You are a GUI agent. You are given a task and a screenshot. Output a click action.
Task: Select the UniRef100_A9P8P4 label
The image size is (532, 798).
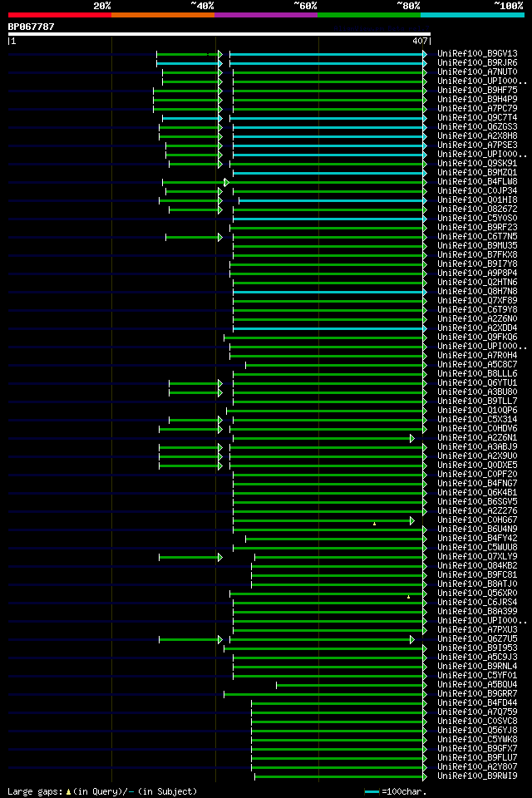(477, 273)
